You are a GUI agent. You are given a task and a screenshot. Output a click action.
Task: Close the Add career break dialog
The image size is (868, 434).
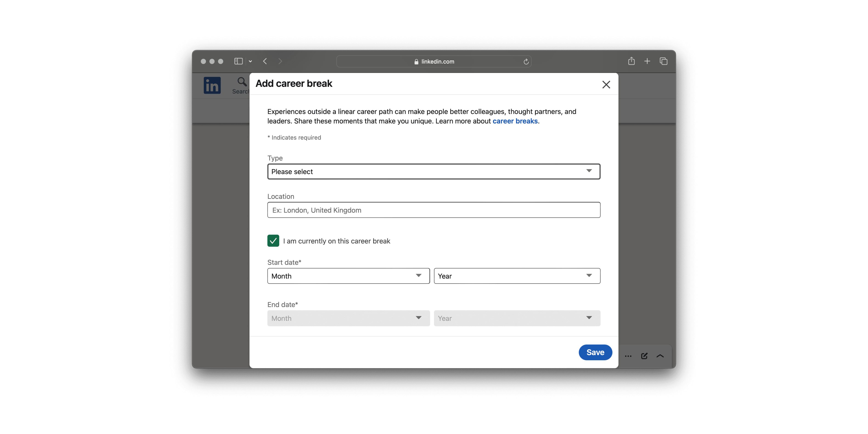606,85
